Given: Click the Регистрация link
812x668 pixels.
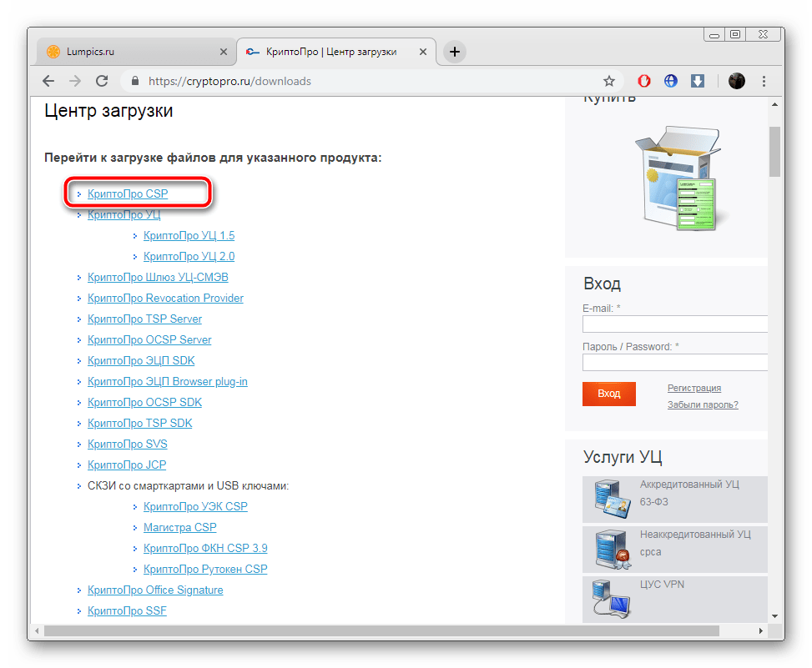Looking at the screenshot, I should click(x=693, y=388).
